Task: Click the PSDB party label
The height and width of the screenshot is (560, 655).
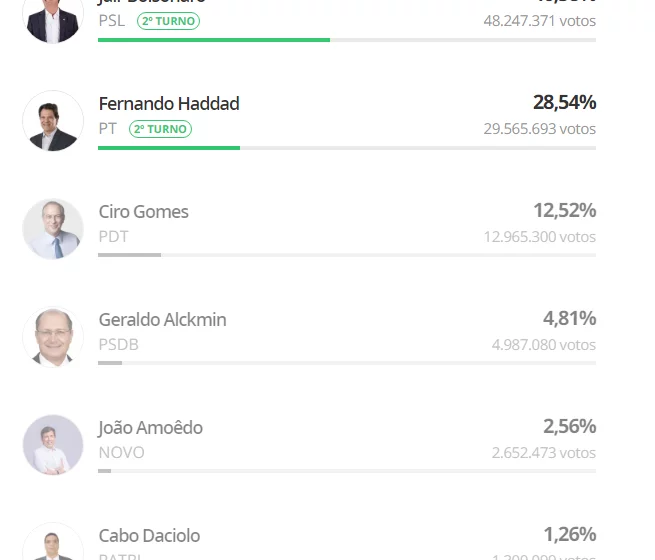Action: click(119, 345)
